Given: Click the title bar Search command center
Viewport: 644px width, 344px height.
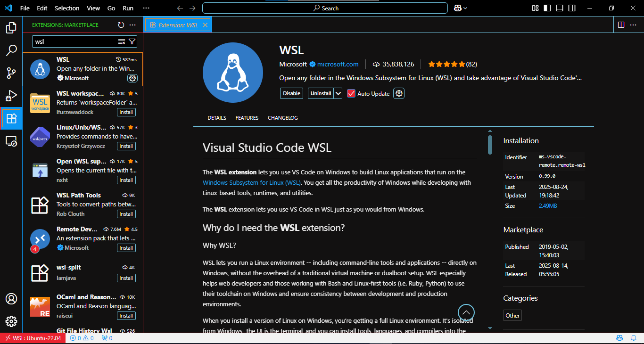Looking at the screenshot, I should (x=325, y=8).
